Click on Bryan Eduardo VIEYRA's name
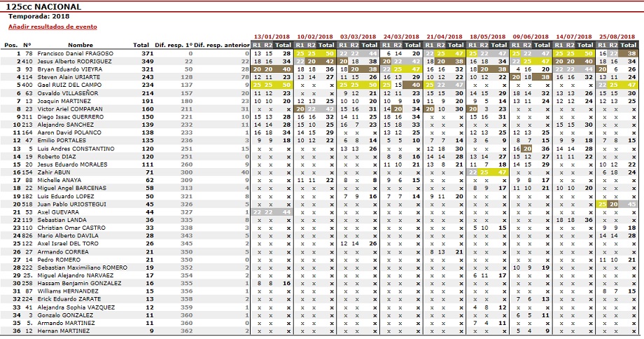Image resolution: width=644 pixels, height=339 pixels. point(69,69)
